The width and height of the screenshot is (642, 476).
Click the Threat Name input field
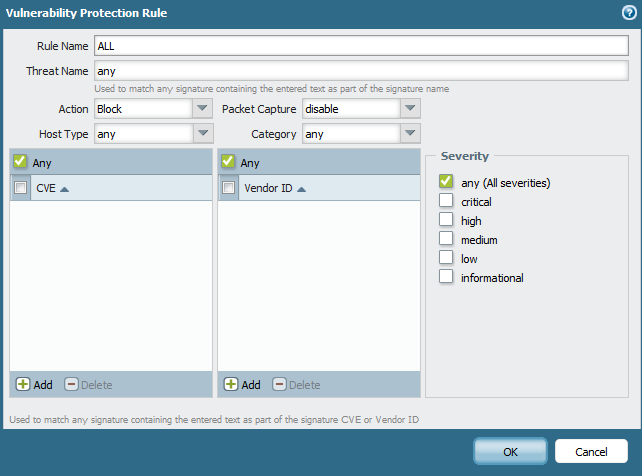pos(362,70)
